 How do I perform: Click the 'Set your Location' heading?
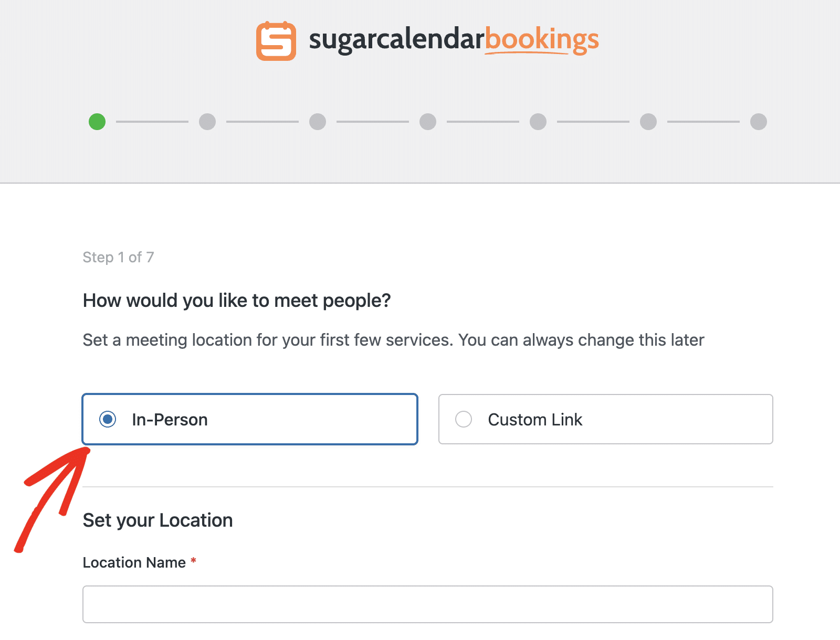point(157,520)
